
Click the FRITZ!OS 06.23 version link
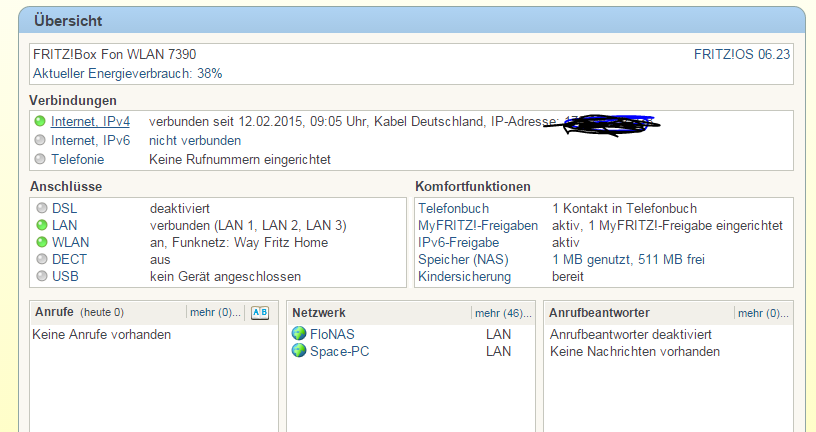click(x=742, y=54)
